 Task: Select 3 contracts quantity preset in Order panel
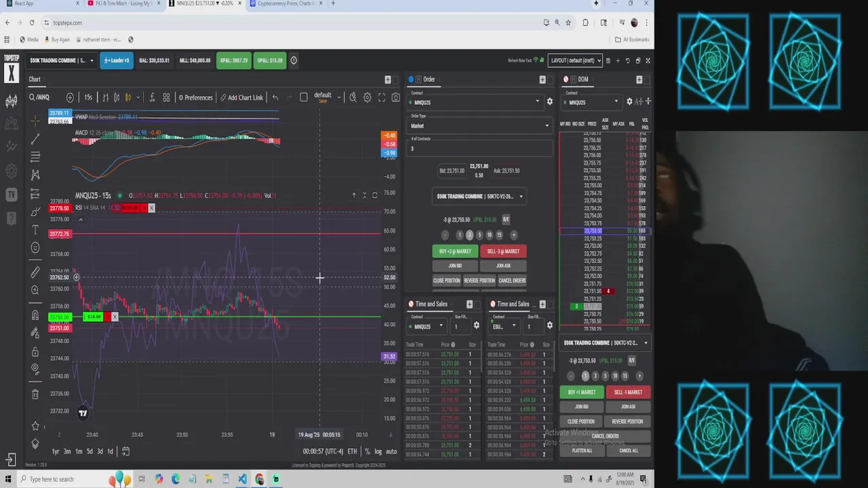click(469, 235)
